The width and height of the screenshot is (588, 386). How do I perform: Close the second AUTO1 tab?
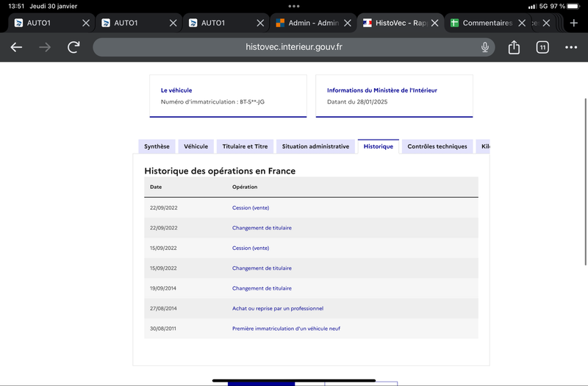coord(173,23)
